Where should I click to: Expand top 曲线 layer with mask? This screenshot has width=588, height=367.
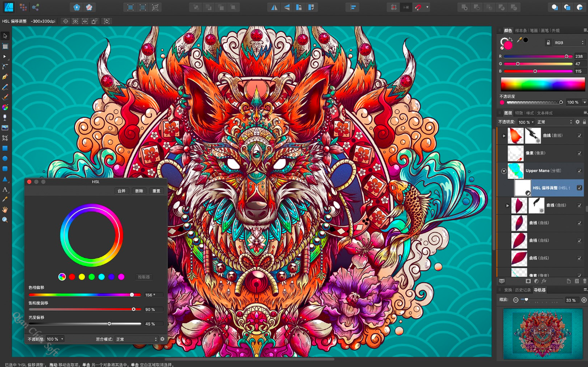[504, 136]
